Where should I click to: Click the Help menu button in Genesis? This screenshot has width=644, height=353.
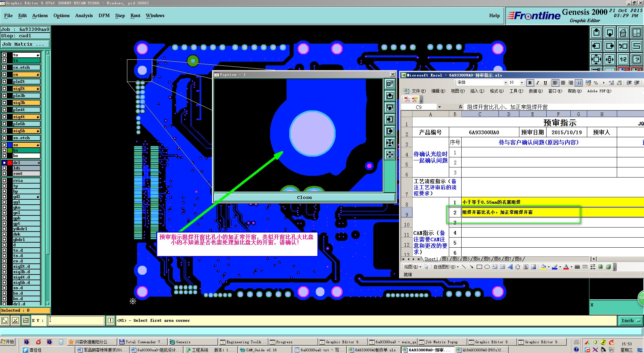(x=494, y=15)
